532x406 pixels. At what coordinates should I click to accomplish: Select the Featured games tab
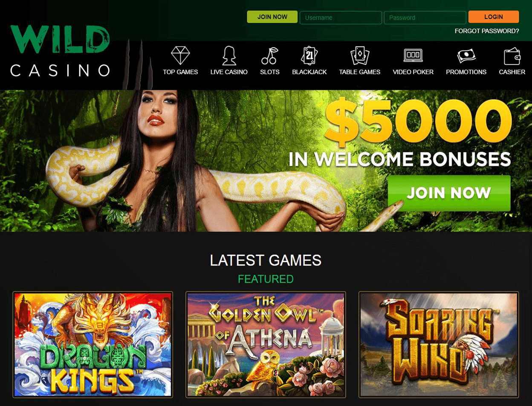click(x=266, y=279)
